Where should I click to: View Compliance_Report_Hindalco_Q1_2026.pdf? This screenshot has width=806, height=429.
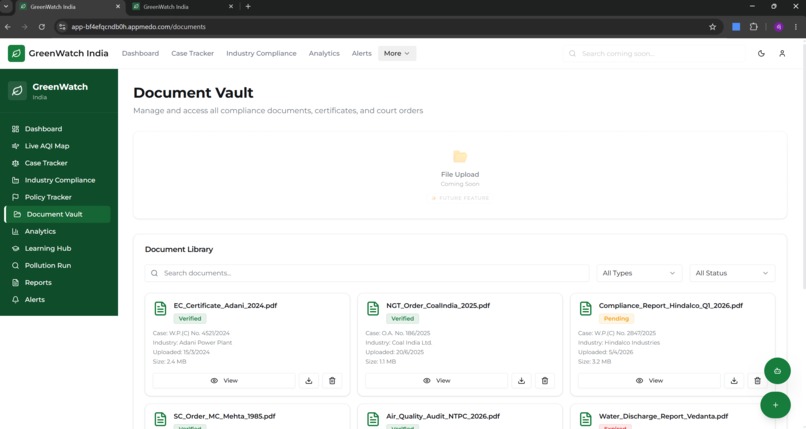click(649, 381)
